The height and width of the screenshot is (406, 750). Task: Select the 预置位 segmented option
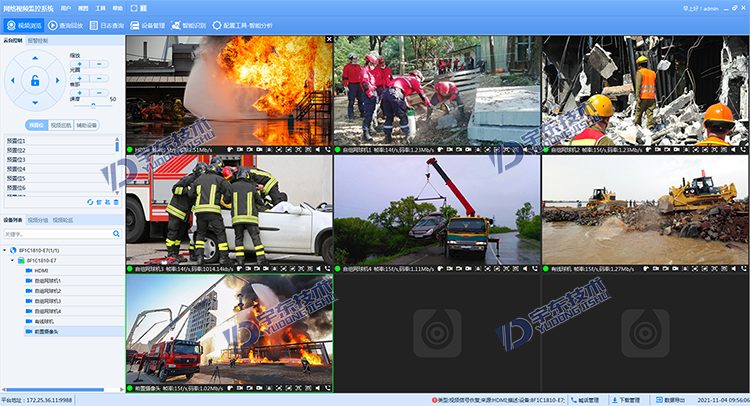coord(35,125)
